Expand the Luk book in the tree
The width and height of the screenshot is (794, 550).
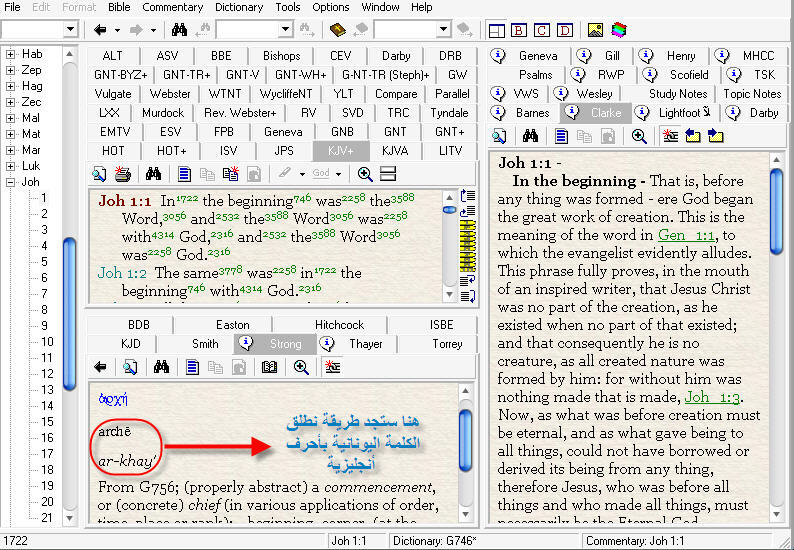[x=10, y=166]
